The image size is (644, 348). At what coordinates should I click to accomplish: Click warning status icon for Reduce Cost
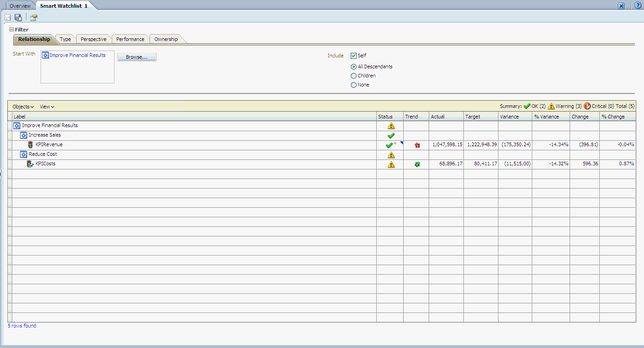[391, 155]
